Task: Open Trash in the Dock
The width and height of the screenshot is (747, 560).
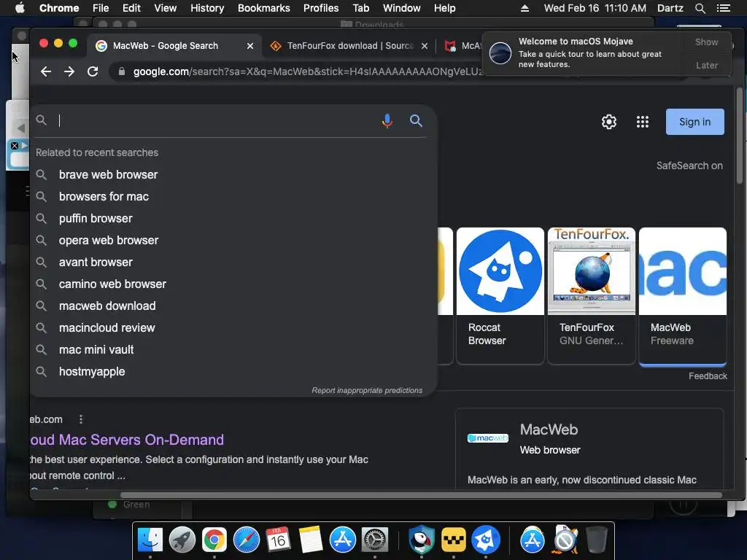Action: pos(597,540)
